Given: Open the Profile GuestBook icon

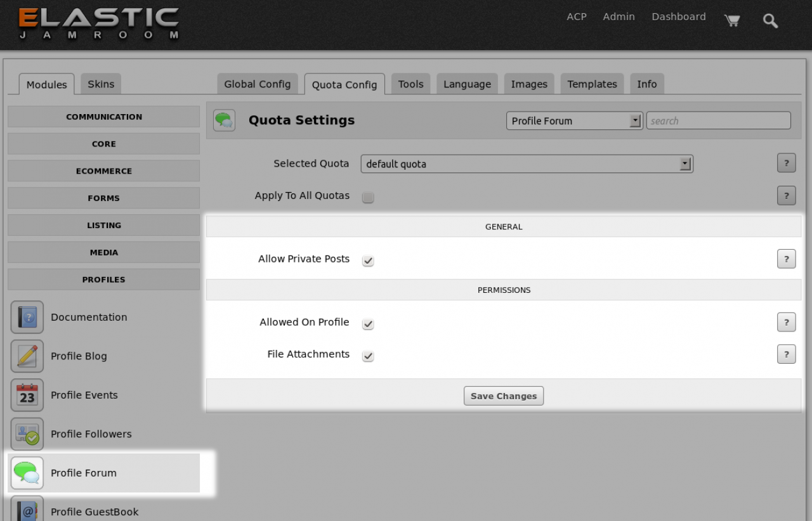Looking at the screenshot, I should tap(27, 509).
